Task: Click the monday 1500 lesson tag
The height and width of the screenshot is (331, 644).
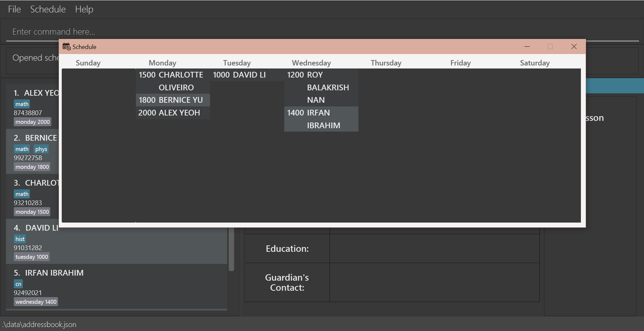Action: pos(32,212)
